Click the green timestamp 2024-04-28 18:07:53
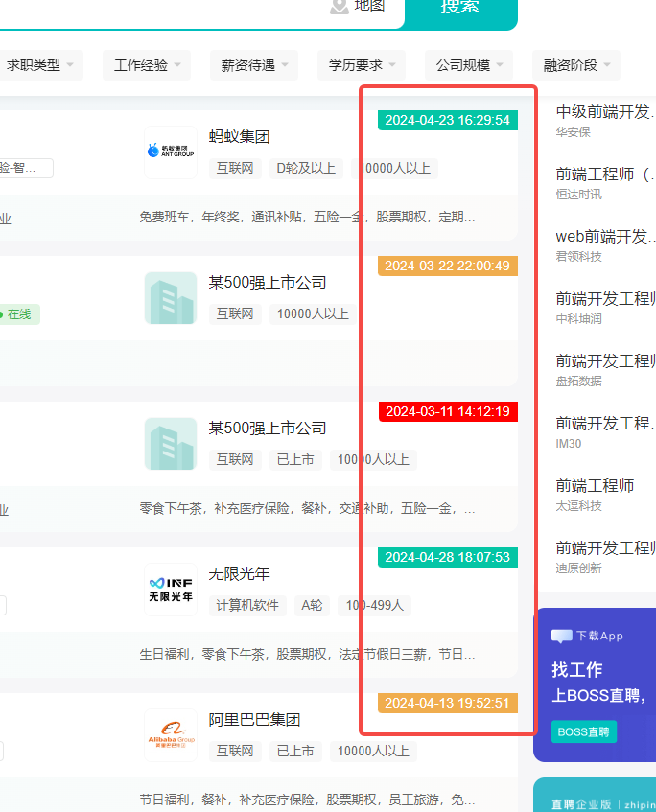 448,557
